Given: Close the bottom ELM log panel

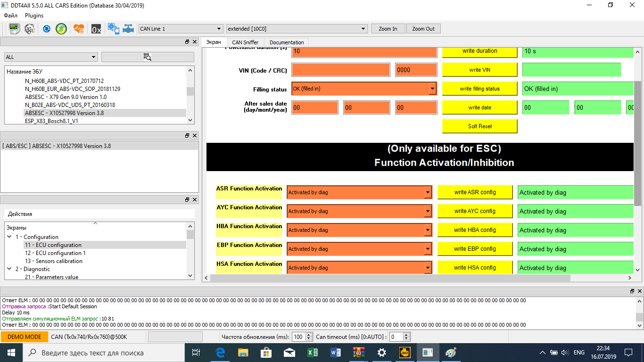Looking at the screenshot, I should [x=640, y=291].
